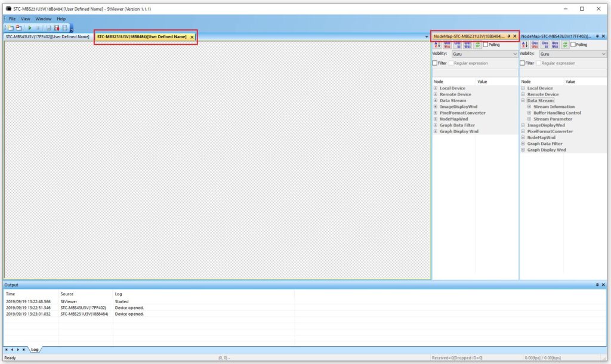Click the open device icon in toolbar
The height and width of the screenshot is (364, 611).
point(11,28)
